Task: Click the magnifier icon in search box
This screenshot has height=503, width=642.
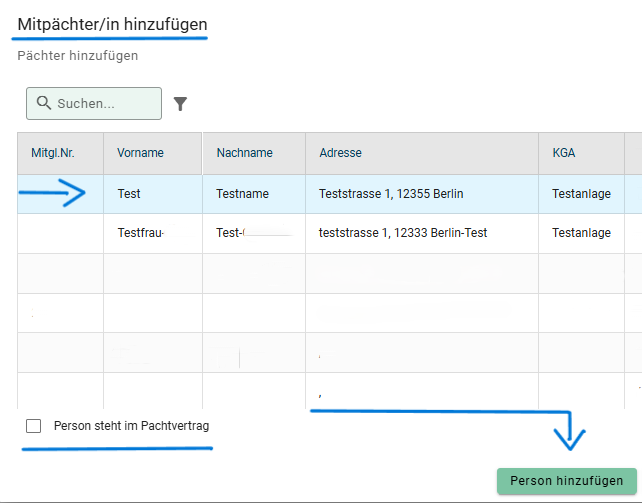Action: pyautogui.click(x=43, y=103)
